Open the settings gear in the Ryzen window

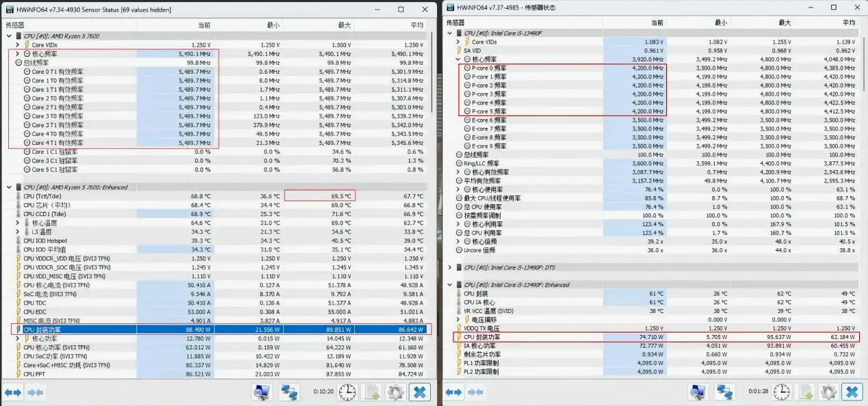click(x=395, y=392)
